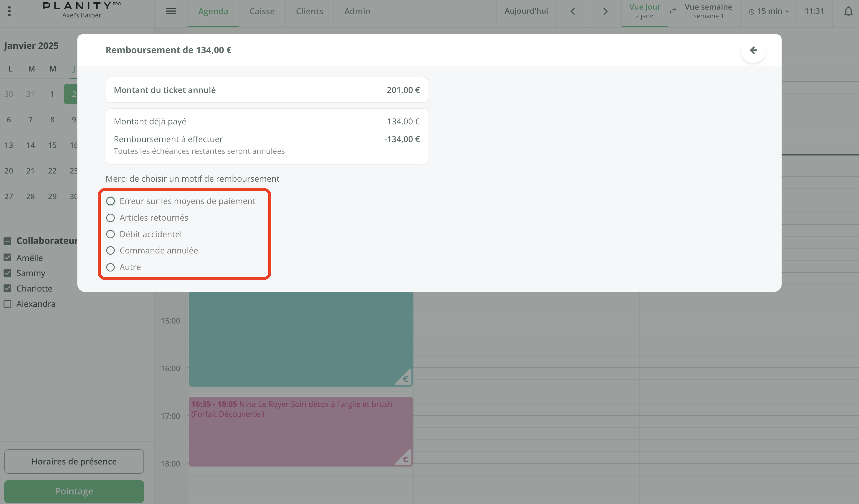Viewport: 859px width, 504px height.
Task: Click euro icon on Nina Le Royer appointment
Action: (405, 459)
